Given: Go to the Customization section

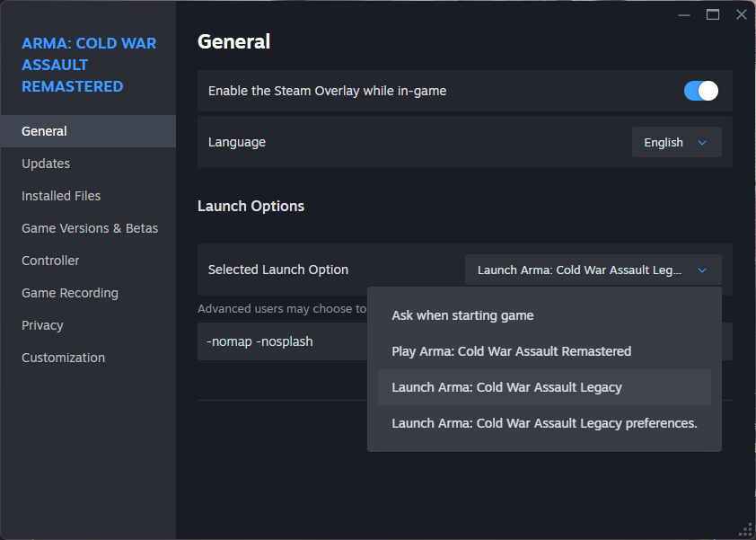Looking at the screenshot, I should coord(88,358).
